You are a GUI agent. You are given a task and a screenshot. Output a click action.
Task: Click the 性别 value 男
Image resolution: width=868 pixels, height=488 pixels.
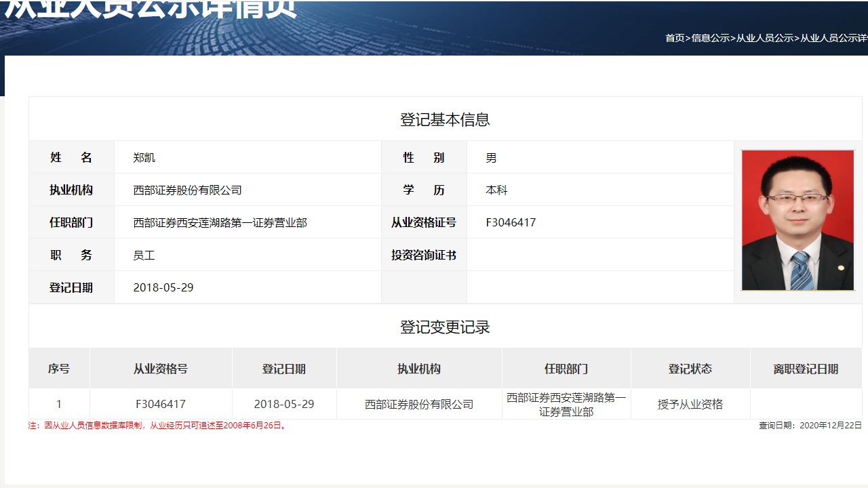491,158
